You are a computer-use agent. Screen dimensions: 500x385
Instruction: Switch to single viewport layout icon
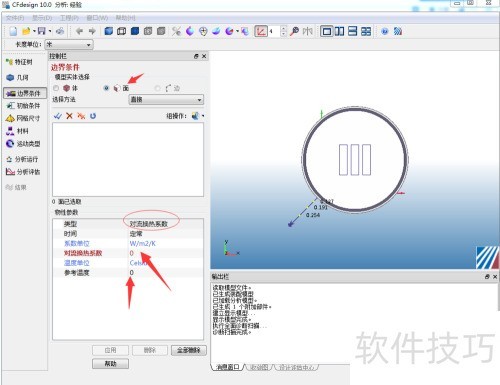click(327, 31)
